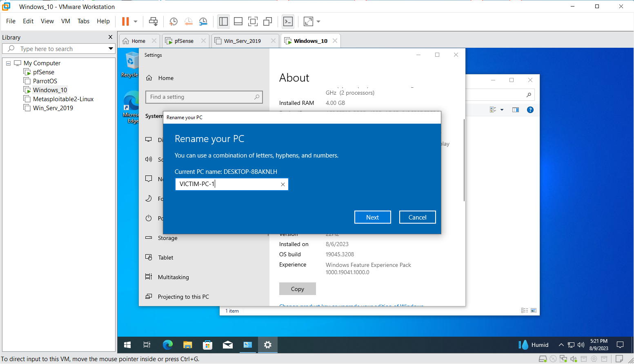The width and height of the screenshot is (634, 364).
Task: Clear the PC name field with X
Action: coord(283,184)
